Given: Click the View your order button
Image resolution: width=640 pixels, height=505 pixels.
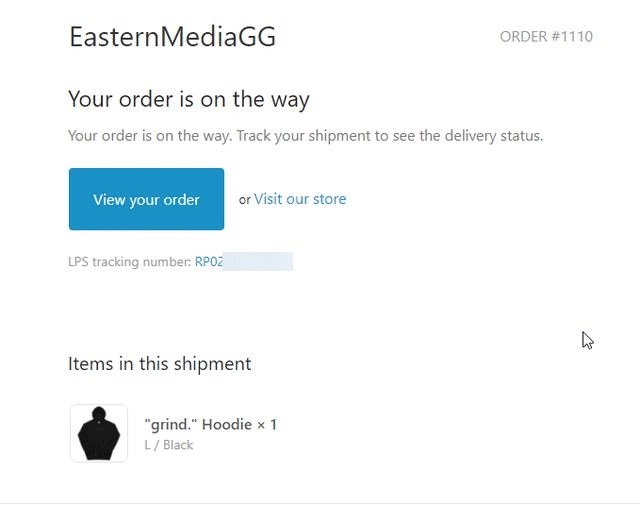Looking at the screenshot, I should click(146, 199).
